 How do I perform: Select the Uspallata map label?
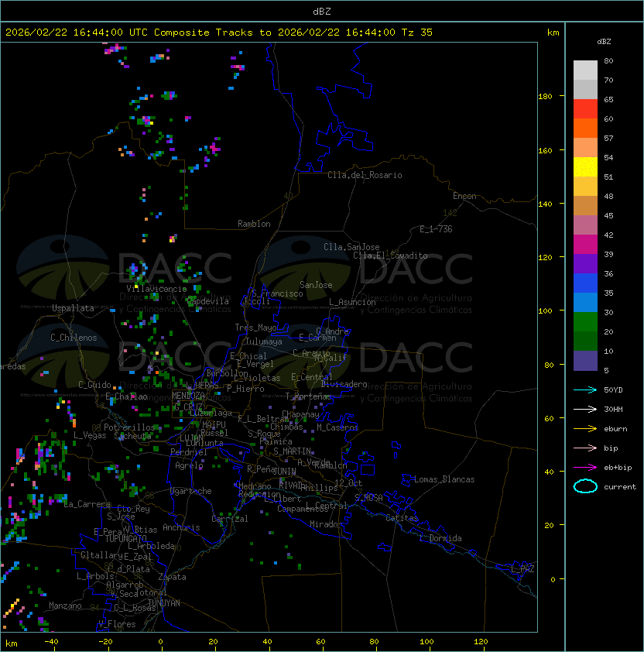click(73, 308)
